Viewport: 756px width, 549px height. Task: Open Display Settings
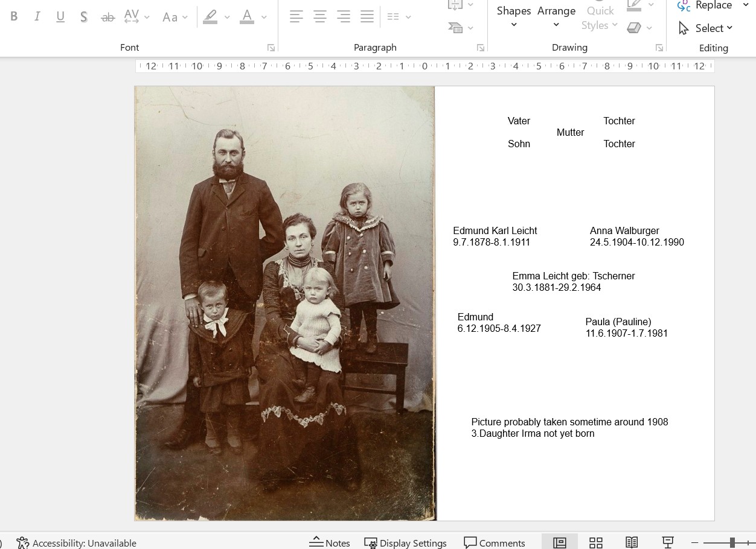[405, 543]
